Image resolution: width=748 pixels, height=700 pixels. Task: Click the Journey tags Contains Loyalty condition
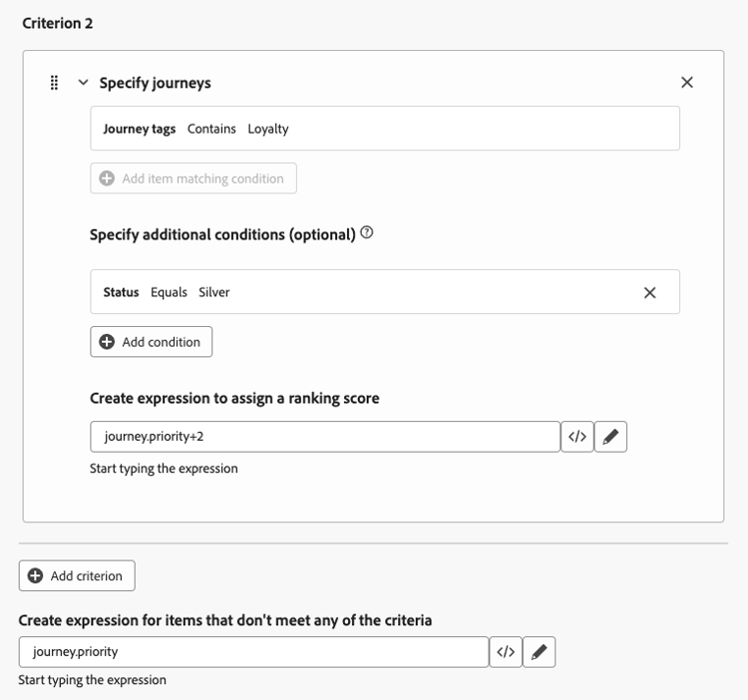(384, 129)
